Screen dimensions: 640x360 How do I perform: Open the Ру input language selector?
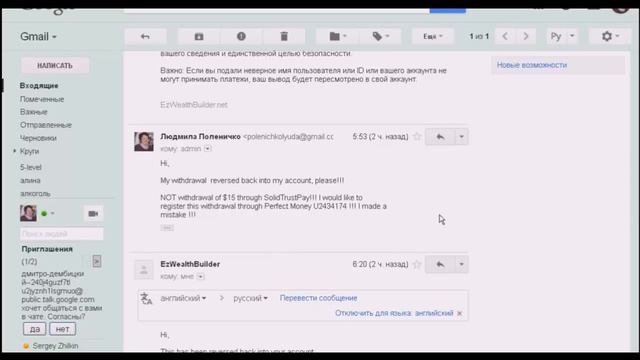[562, 36]
